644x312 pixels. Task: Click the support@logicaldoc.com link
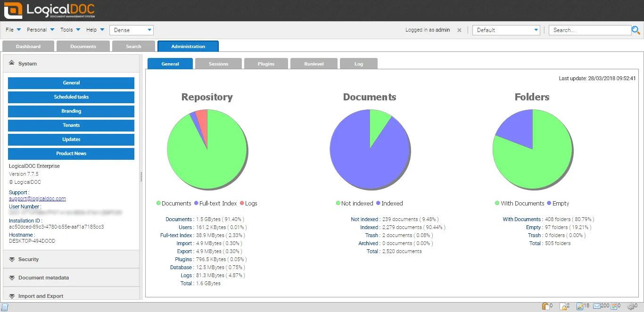point(37,198)
